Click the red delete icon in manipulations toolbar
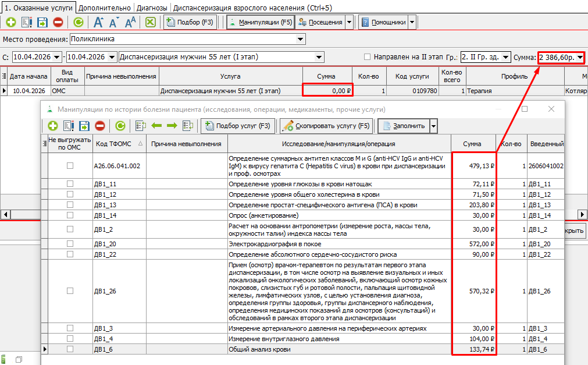588x365 pixels. [100, 126]
